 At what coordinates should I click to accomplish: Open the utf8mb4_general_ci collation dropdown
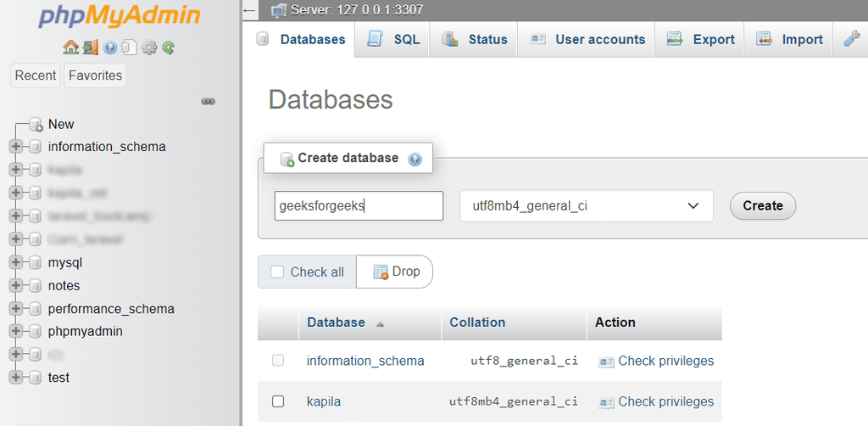point(586,205)
